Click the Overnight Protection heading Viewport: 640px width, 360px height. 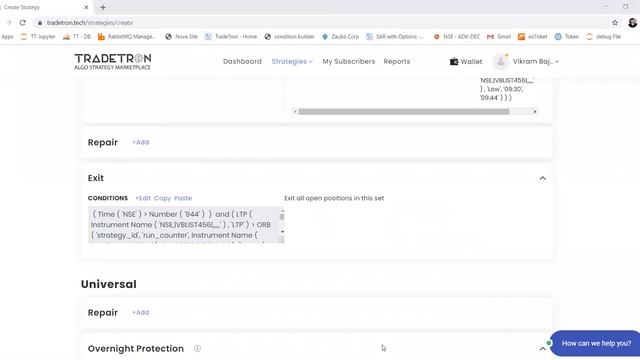click(136, 349)
